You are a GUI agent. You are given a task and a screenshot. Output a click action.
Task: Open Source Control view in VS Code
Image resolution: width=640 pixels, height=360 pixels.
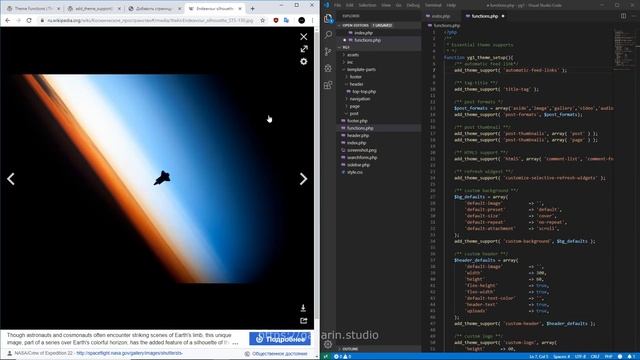[329, 51]
